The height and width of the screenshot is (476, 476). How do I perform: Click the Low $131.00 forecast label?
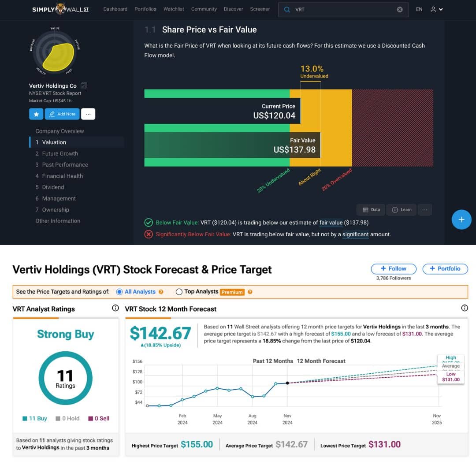451,377
